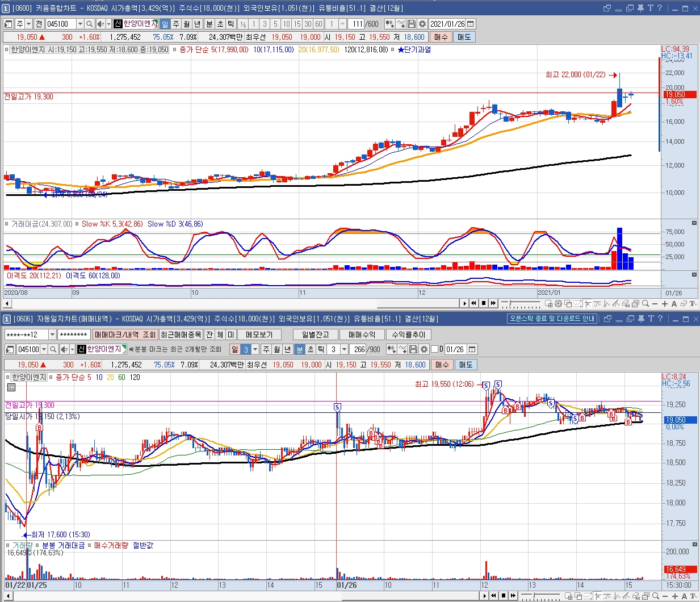Screen dimensions: 700x602
Task: Click the zoom magnifier in top chart drawing tools
Action: [x=645, y=304]
